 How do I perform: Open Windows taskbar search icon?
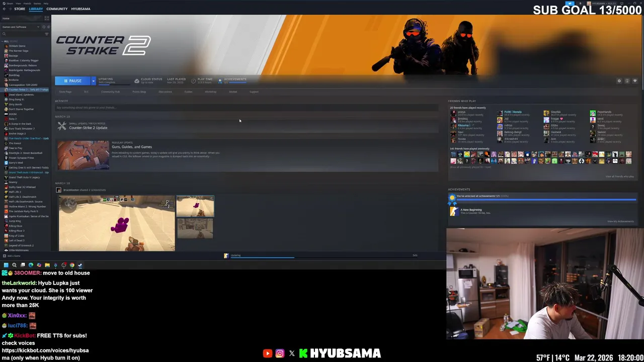(x=14, y=265)
